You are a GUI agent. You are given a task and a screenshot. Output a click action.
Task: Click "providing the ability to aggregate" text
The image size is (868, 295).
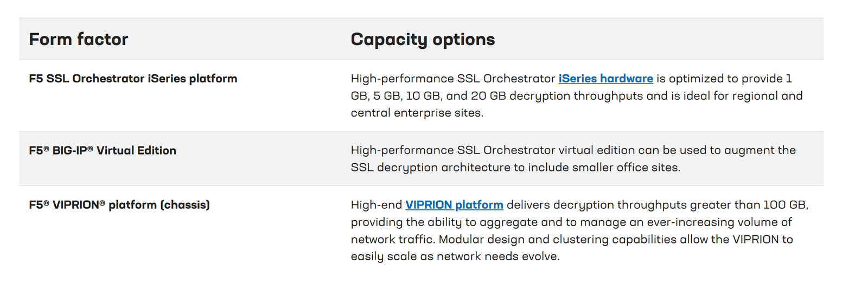(444, 222)
